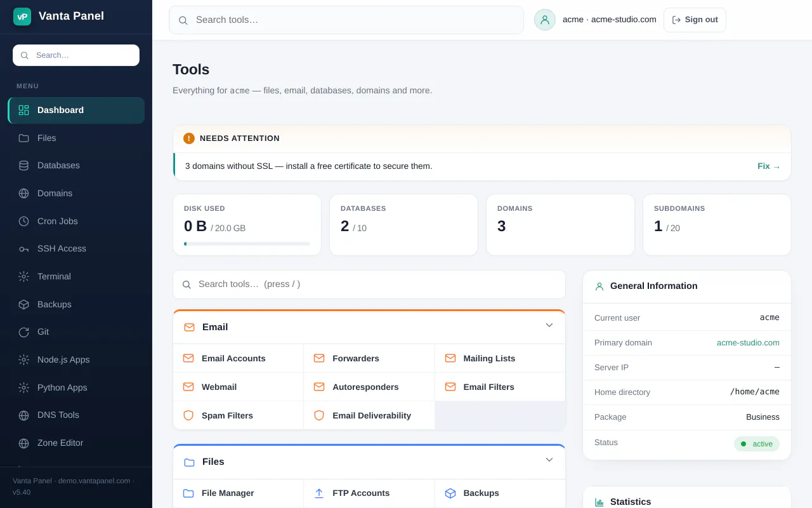
Task: Click the Autoresponders envelope icon
Action: 319,387
